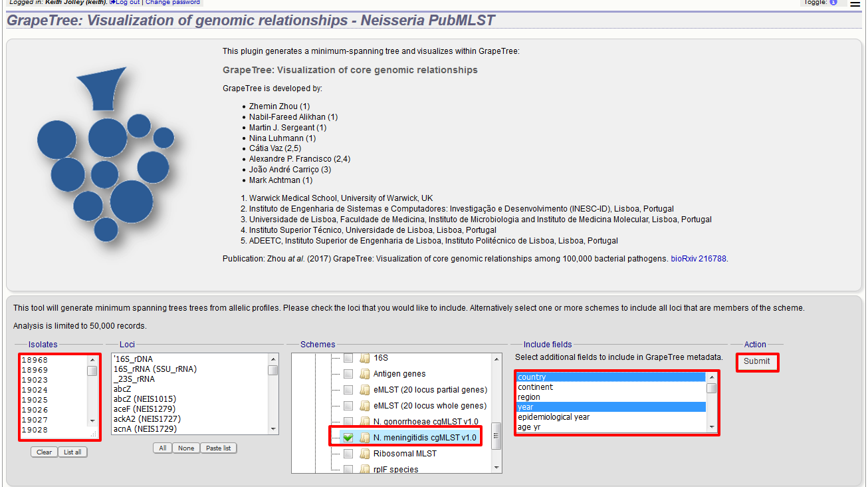
Task: Click Isolates list scroll-down arrow
Action: pos(92,420)
